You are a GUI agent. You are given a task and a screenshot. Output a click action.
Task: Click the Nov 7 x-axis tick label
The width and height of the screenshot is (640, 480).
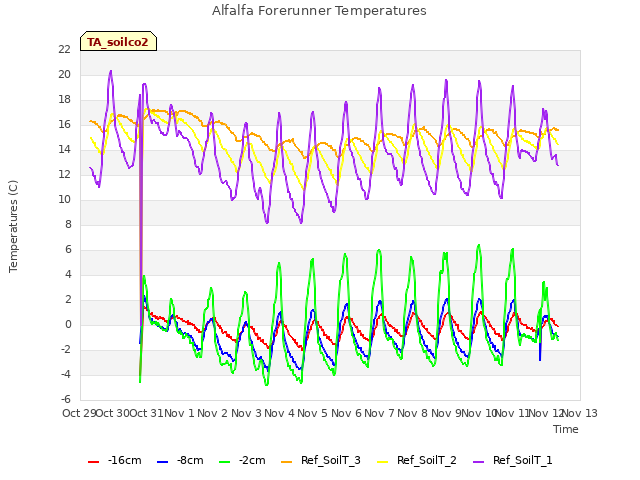tap(380, 413)
